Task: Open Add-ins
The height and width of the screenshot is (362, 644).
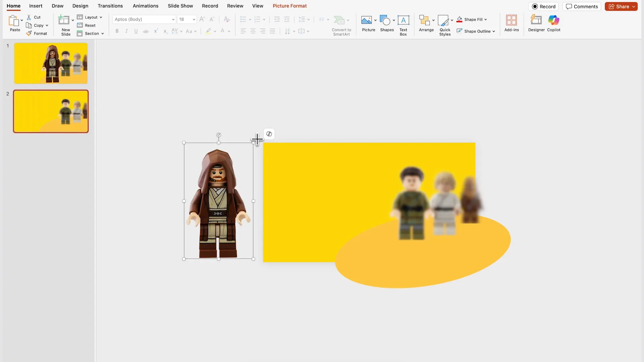Action: (512, 23)
